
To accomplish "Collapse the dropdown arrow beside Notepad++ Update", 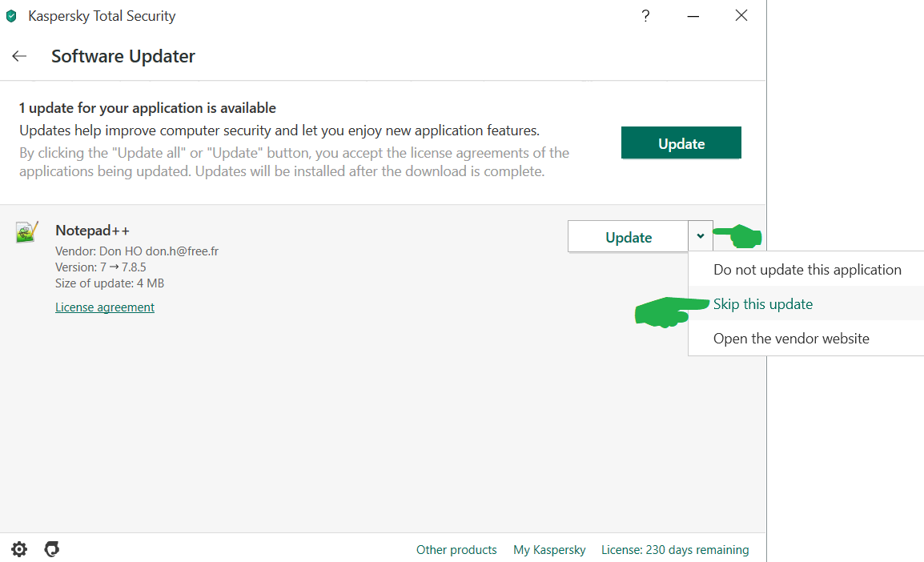I will tap(700, 236).
